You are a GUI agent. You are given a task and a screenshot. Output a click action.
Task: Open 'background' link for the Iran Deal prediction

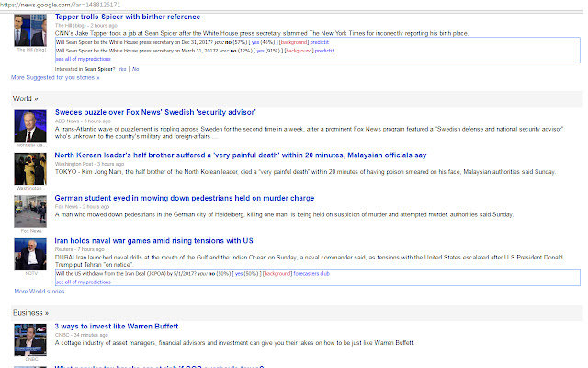click(277, 274)
